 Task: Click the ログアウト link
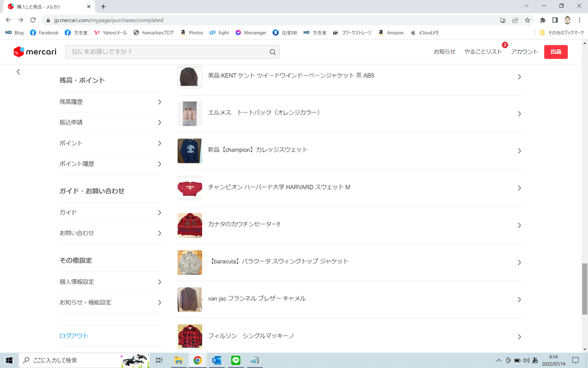point(74,336)
